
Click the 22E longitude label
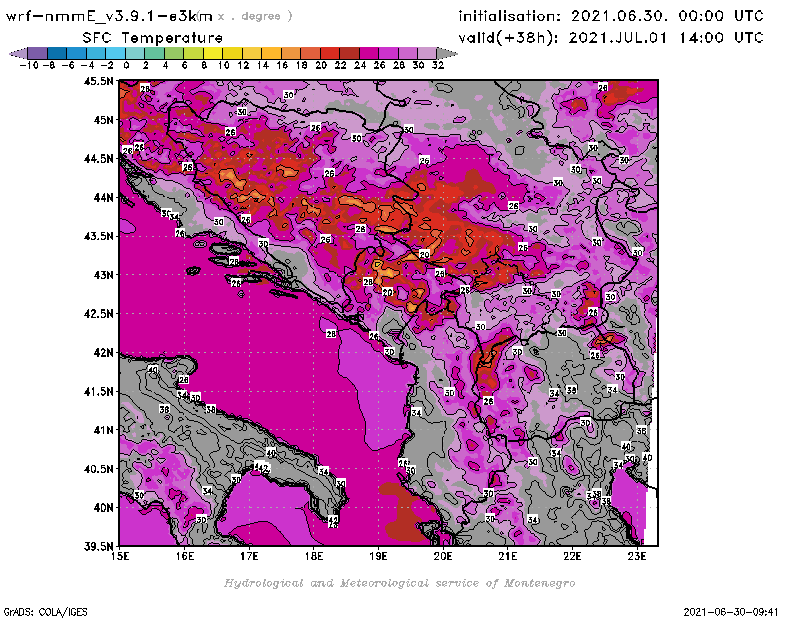(572, 556)
